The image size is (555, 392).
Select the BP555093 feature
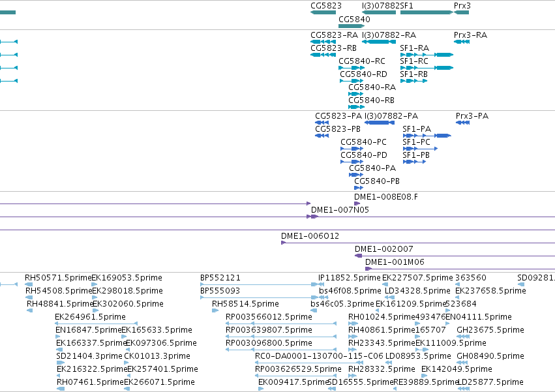point(259,297)
